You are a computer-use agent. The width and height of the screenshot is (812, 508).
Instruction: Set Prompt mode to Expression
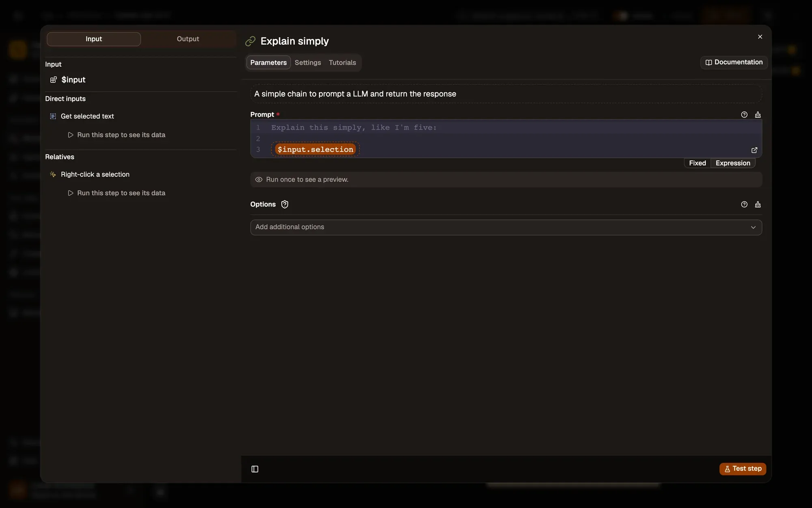click(x=733, y=163)
